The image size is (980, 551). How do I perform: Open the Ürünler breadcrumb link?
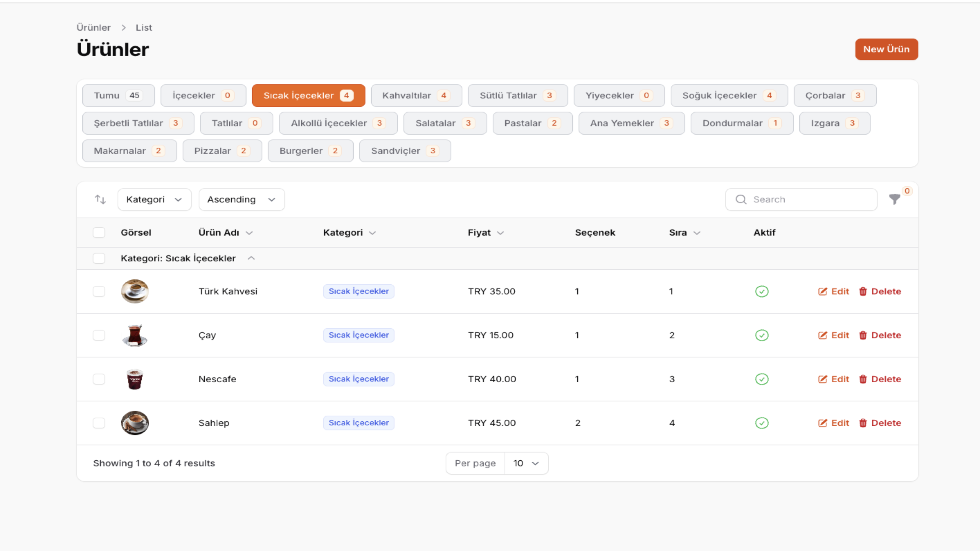pyautogui.click(x=93, y=28)
